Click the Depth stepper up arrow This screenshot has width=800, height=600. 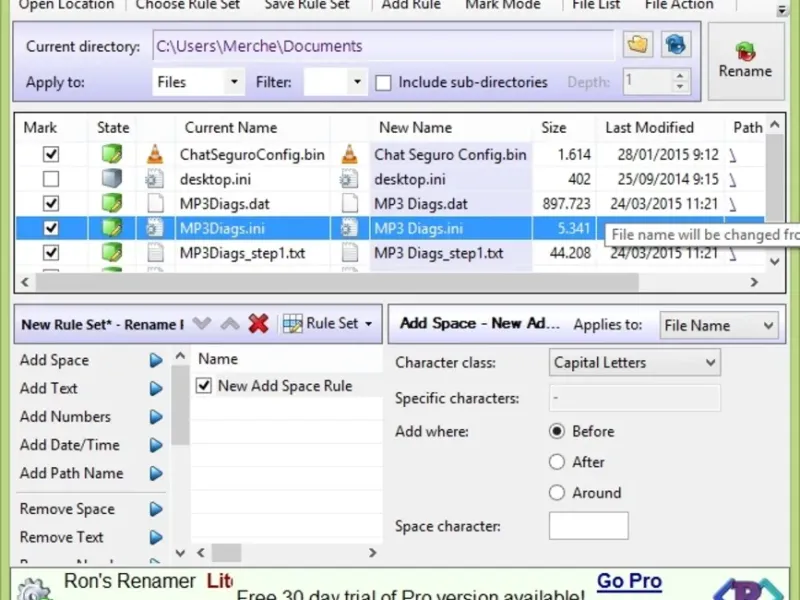[680, 76]
